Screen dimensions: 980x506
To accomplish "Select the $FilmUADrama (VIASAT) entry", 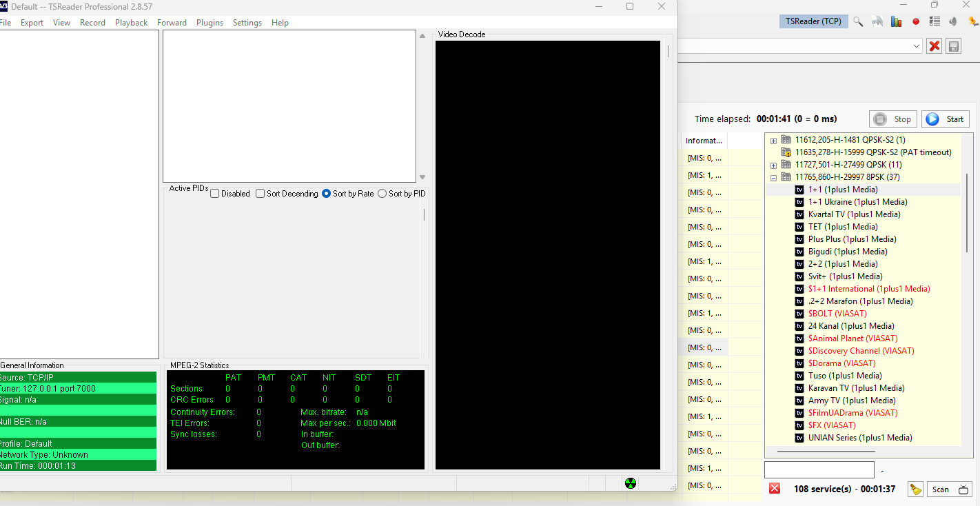I will click(853, 413).
